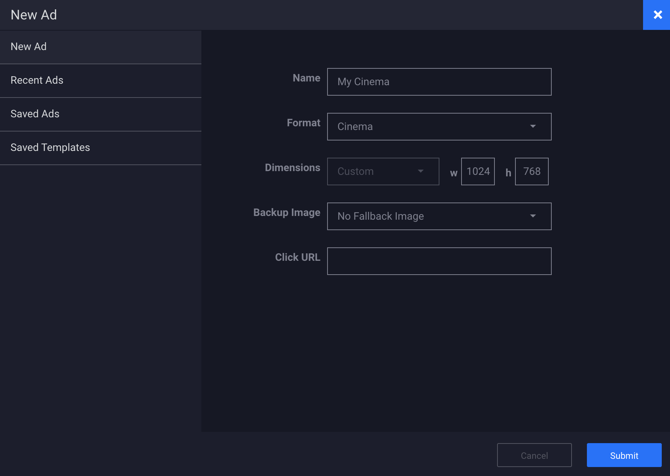Submit the new ad form

(x=624, y=455)
